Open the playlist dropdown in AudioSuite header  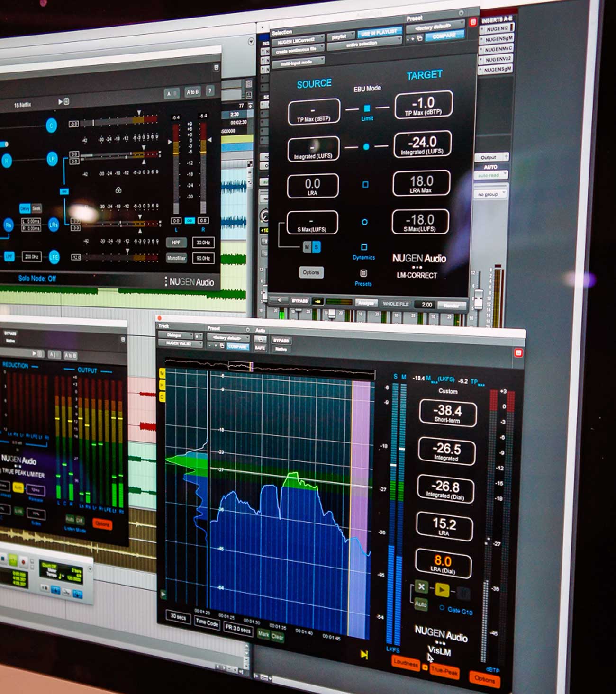coord(341,36)
